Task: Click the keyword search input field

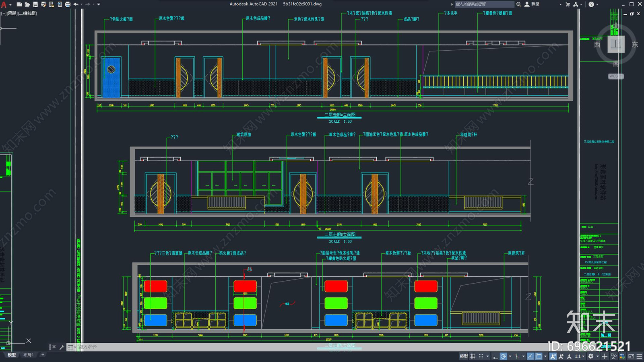Action: pos(484,4)
